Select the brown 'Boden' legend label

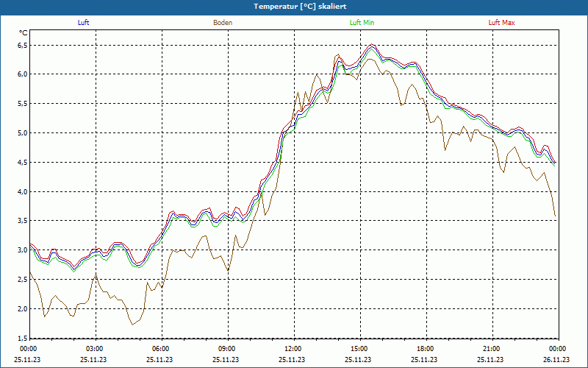[x=223, y=23]
